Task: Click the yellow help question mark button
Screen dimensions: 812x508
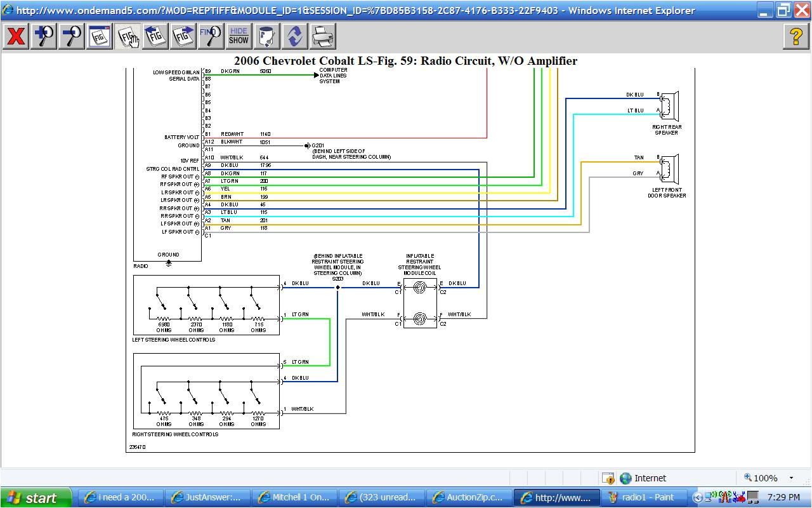Action: (x=797, y=36)
